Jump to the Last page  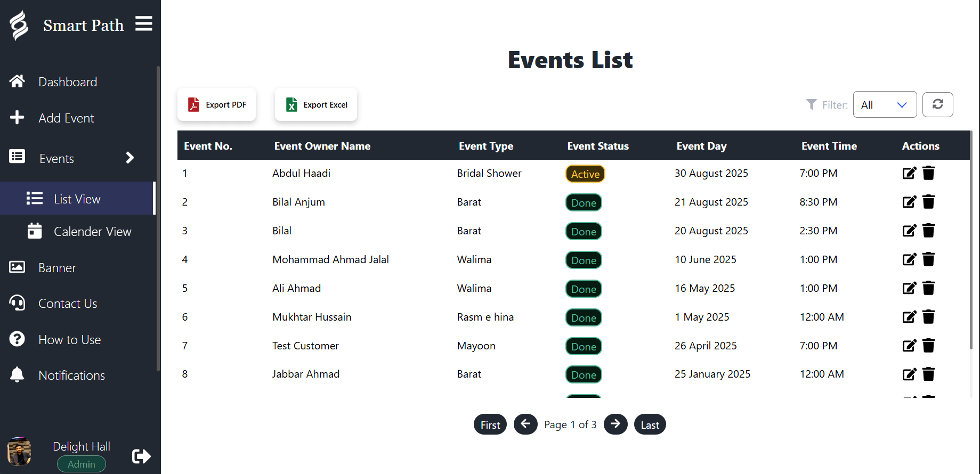pos(650,424)
